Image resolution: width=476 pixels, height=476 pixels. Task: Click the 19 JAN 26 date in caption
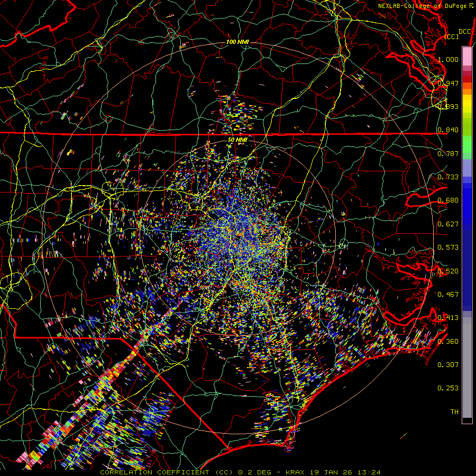(331, 472)
